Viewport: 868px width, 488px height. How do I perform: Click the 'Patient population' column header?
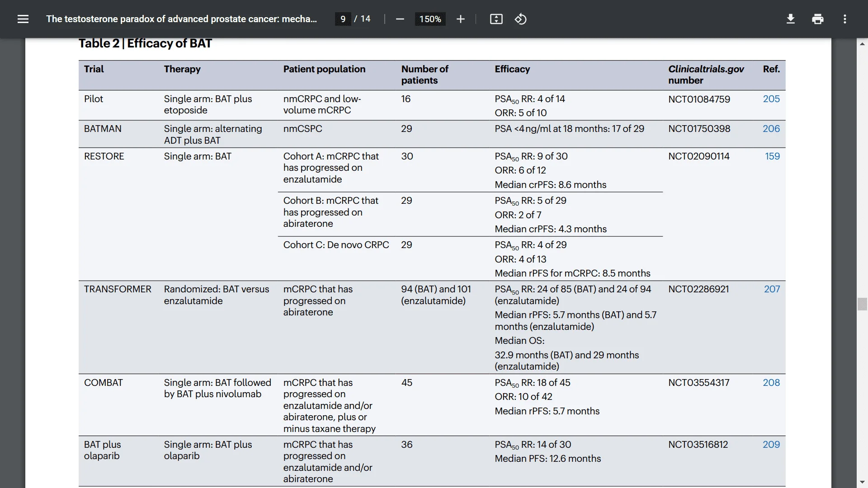click(324, 69)
